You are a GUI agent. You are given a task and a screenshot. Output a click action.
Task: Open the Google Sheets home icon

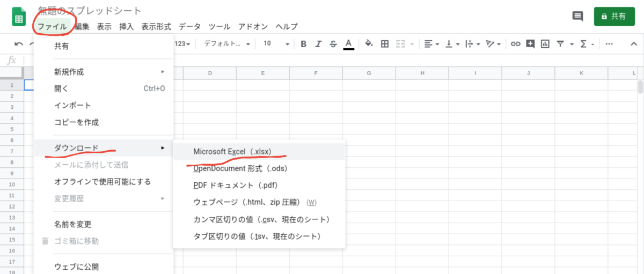tap(19, 17)
